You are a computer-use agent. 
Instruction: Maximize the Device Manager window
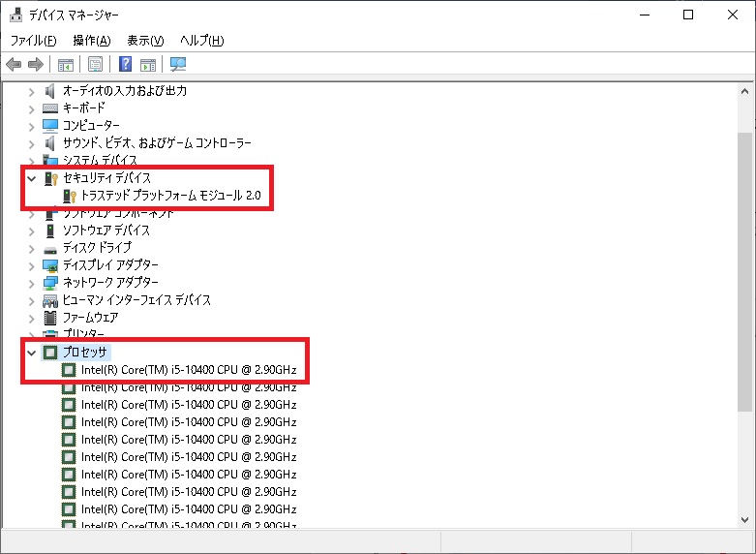(688, 15)
